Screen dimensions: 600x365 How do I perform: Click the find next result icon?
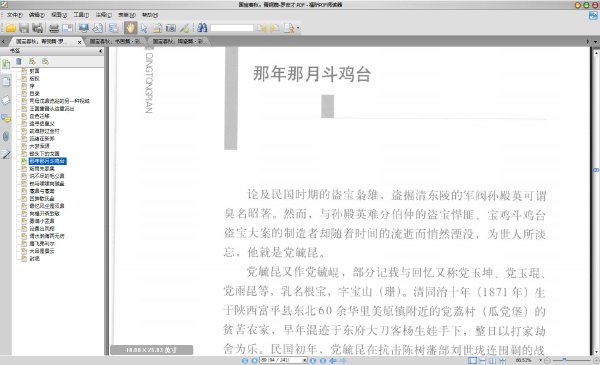pyautogui.click(x=275, y=28)
